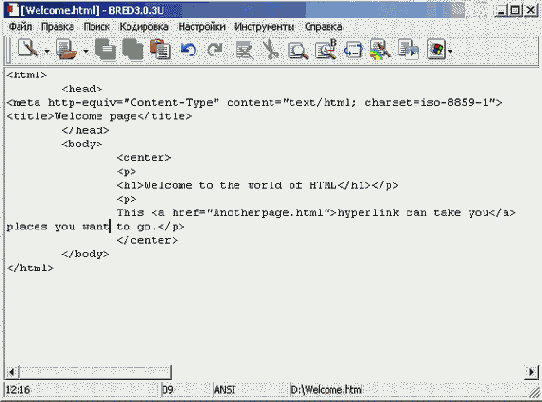Expand the dropdown arrow beside Open file

(86, 52)
